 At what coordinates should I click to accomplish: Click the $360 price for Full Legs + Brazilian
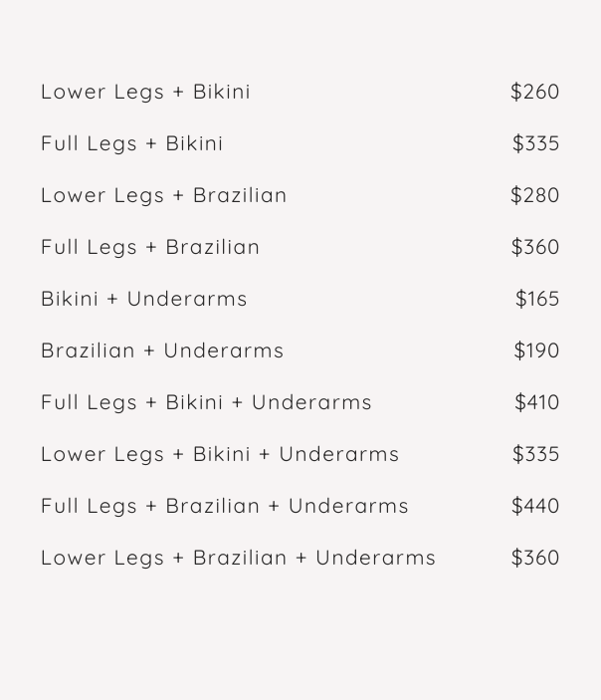tap(535, 247)
